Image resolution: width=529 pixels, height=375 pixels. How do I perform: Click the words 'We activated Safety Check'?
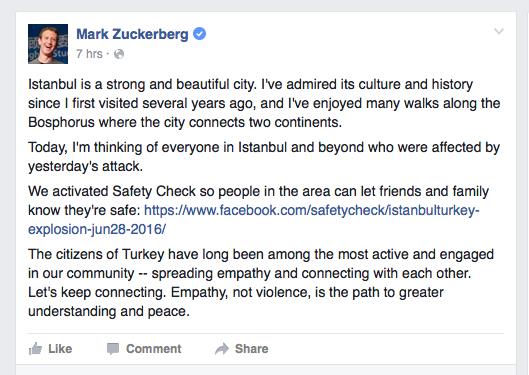[112, 191]
